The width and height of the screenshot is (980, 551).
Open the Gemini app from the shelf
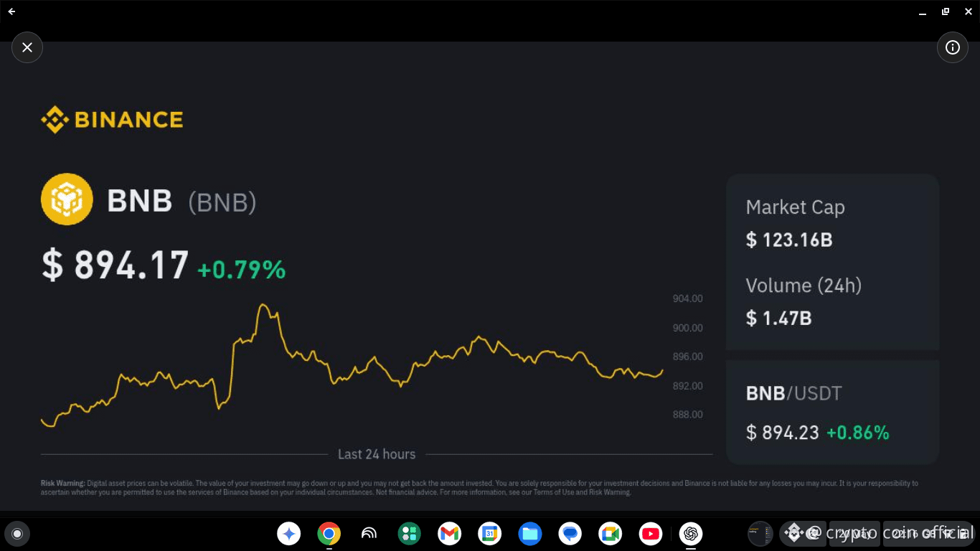[289, 534]
